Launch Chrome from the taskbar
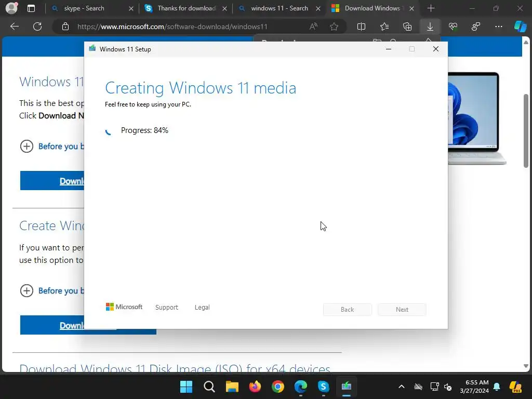The width and height of the screenshot is (532, 399). (278, 387)
